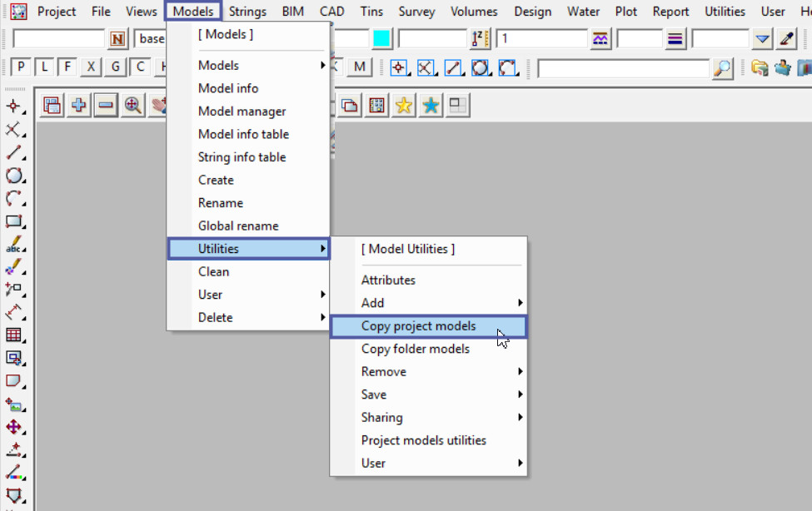Open the Survey menu
812x511 pixels.
click(416, 12)
